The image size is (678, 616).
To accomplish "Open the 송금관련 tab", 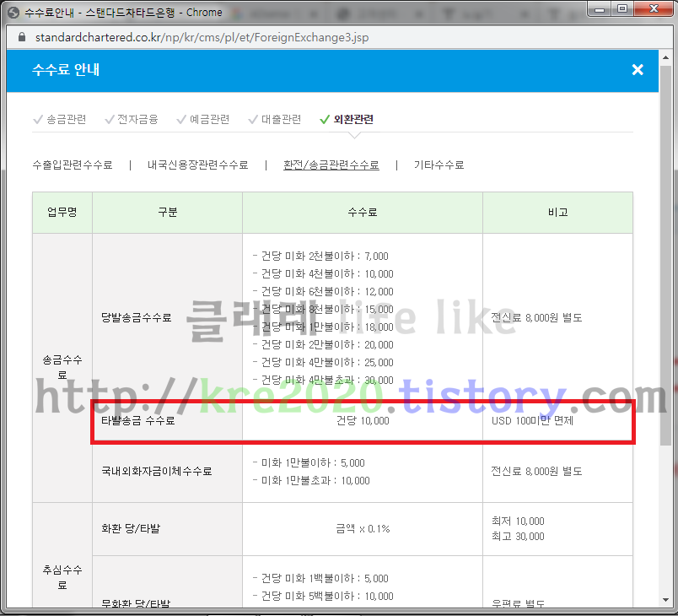I will (x=60, y=119).
